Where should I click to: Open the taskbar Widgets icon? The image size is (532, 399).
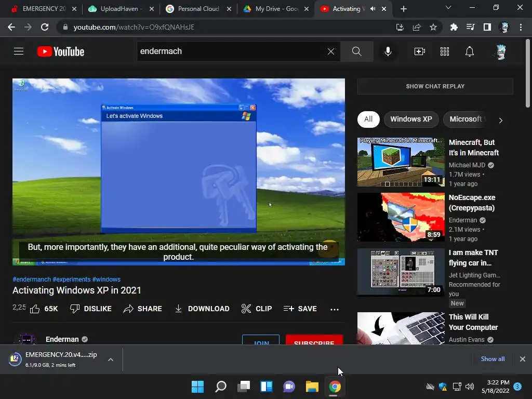(267, 387)
